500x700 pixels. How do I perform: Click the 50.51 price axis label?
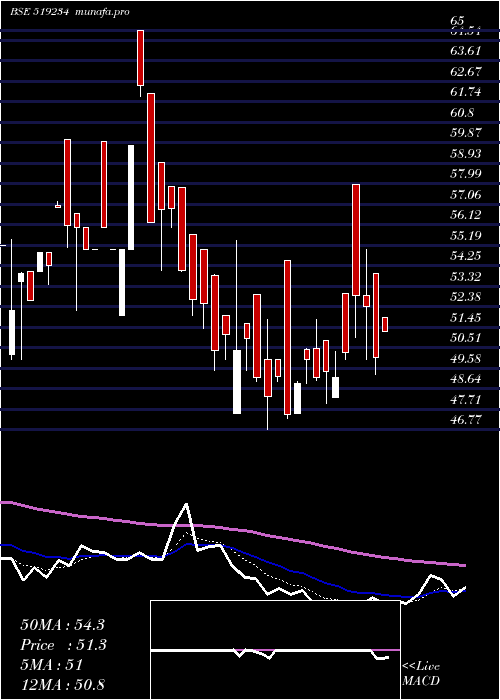pyautogui.click(x=466, y=338)
